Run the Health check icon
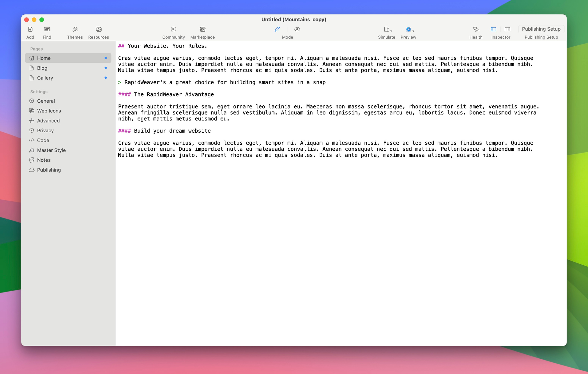This screenshot has width=588, height=374. point(476,29)
